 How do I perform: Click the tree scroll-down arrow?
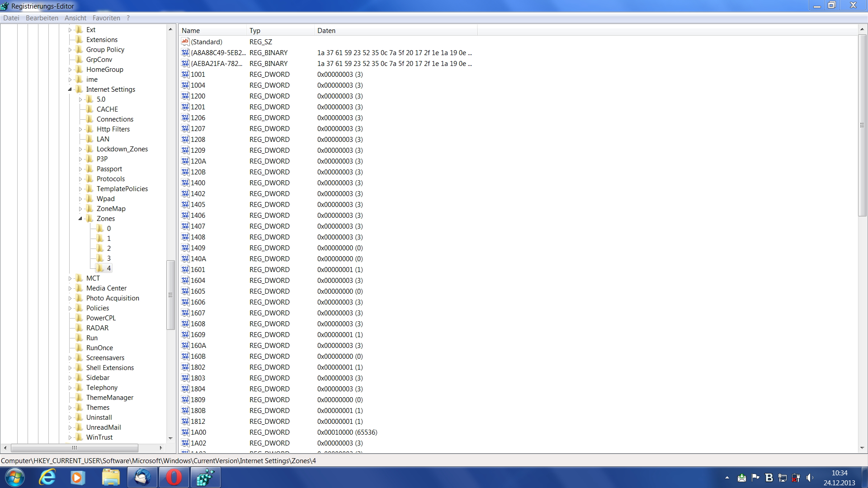tap(170, 438)
